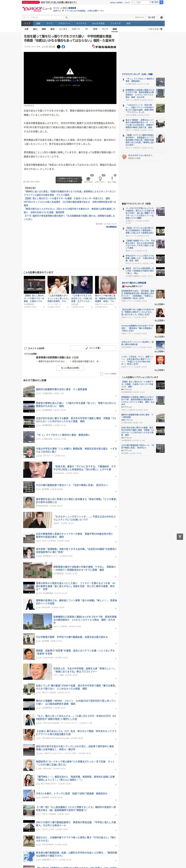Click the blue web search button in top bar
The width and height of the screenshot is (186, 868).
161,2
